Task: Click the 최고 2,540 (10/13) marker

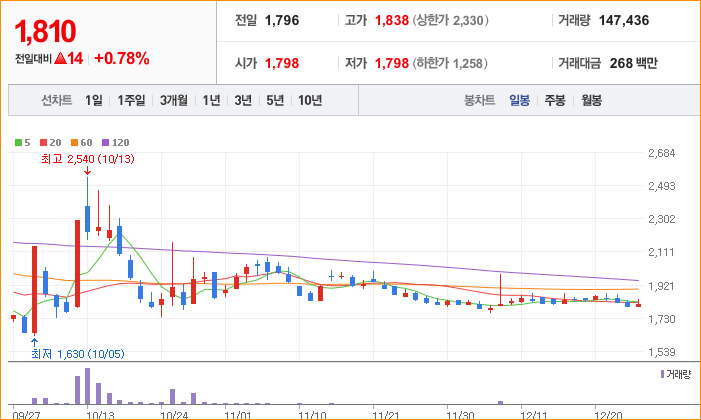Action: [88, 159]
